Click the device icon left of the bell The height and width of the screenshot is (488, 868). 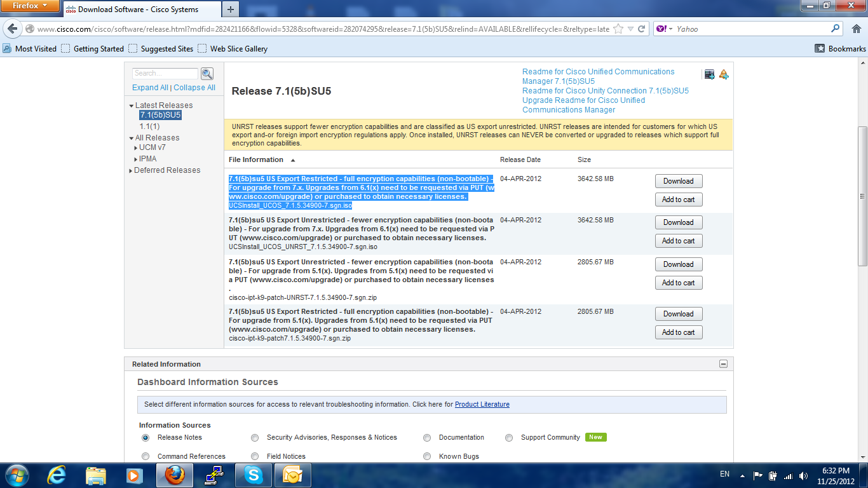click(x=709, y=74)
